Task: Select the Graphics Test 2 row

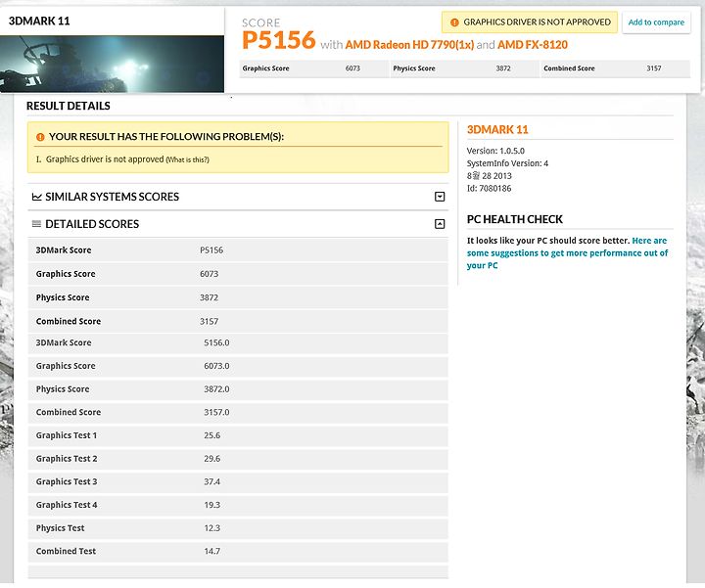Action: [238, 459]
